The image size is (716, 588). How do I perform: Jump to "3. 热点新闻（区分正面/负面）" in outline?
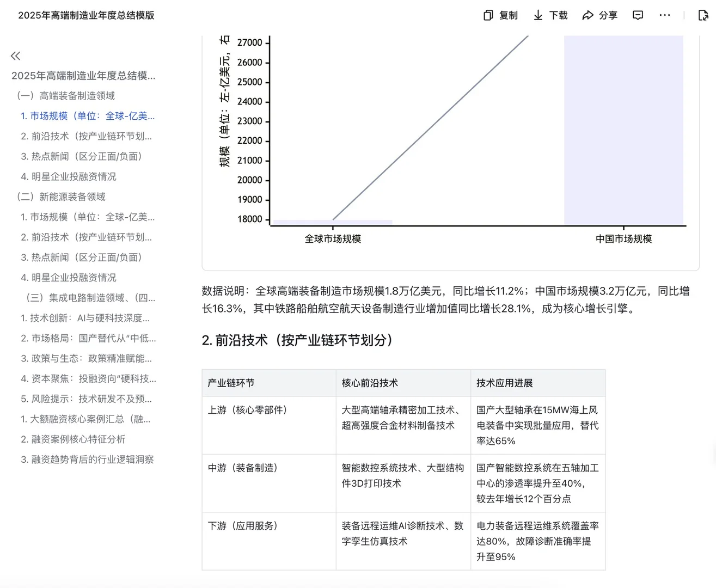82,156
